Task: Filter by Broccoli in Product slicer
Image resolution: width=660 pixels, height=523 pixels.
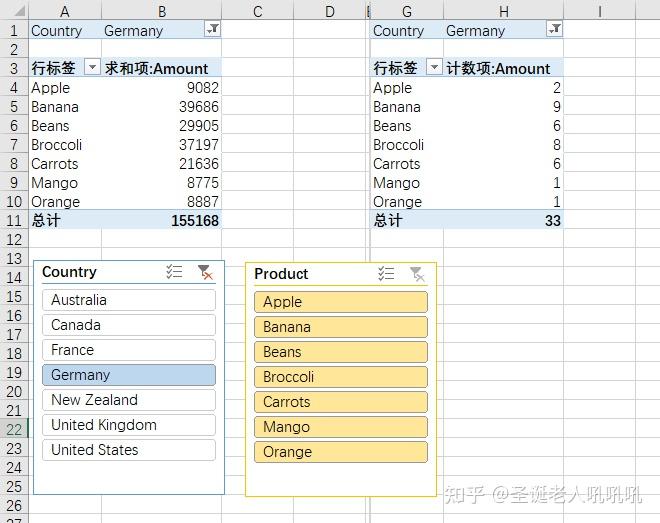Action: click(341, 377)
